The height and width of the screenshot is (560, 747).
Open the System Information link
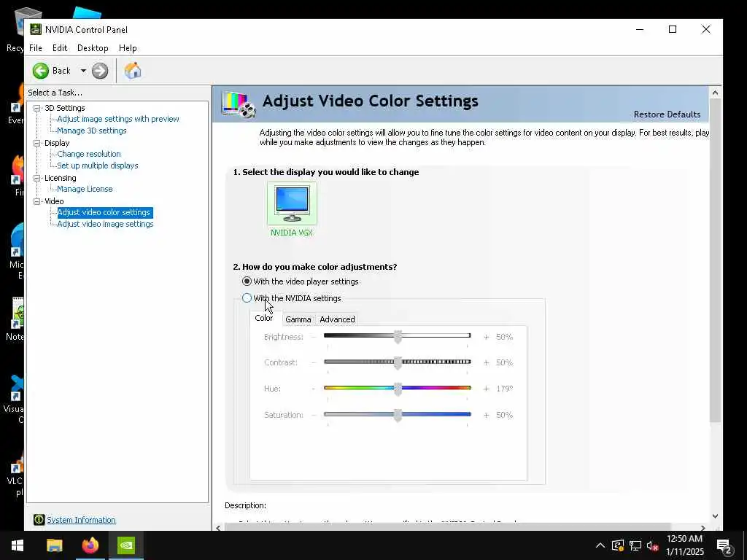(81, 520)
